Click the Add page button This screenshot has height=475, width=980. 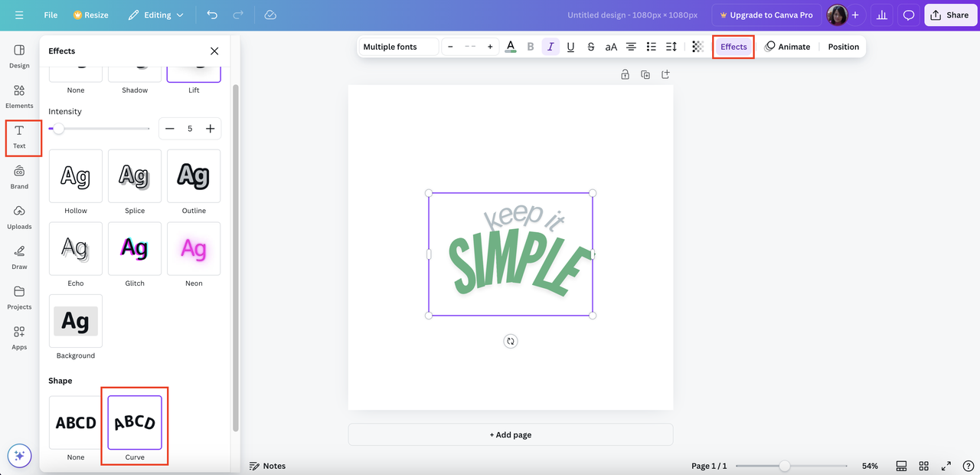511,434
